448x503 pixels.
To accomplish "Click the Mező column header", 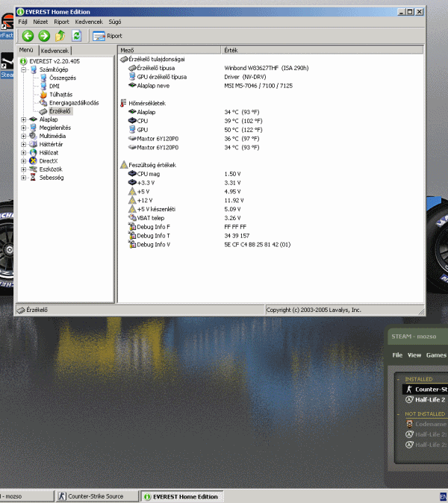I will [169, 50].
